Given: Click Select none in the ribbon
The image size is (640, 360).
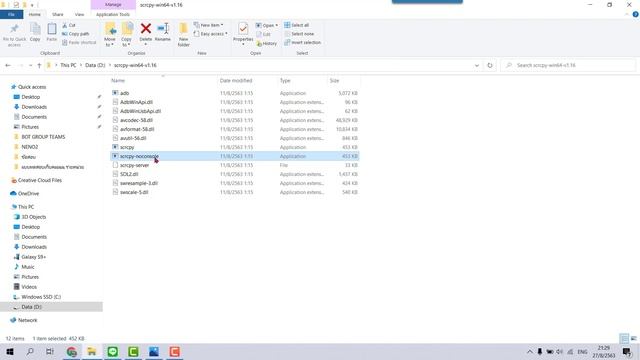Looking at the screenshot, I should [x=299, y=34].
